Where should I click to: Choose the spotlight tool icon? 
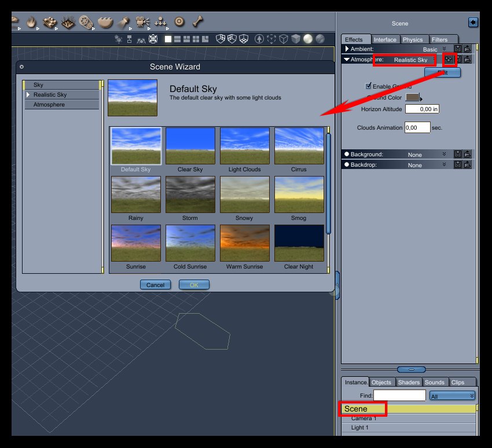pyautogui.click(x=124, y=22)
